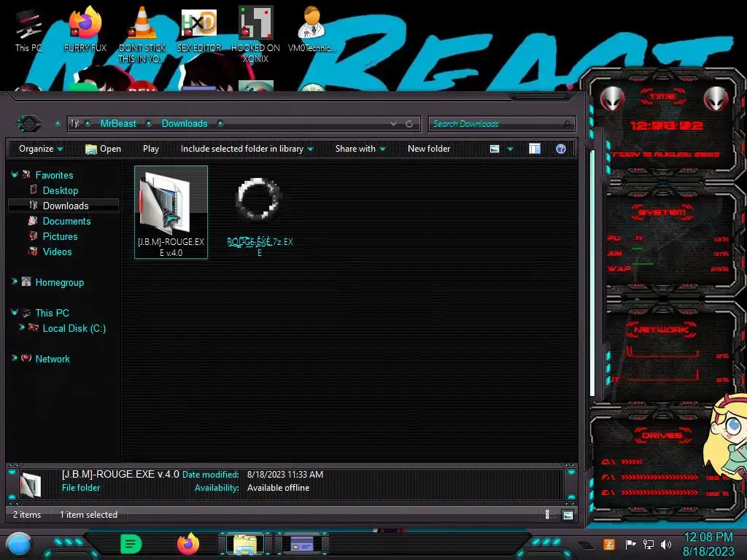Open Documents in Favorites

pyautogui.click(x=66, y=221)
